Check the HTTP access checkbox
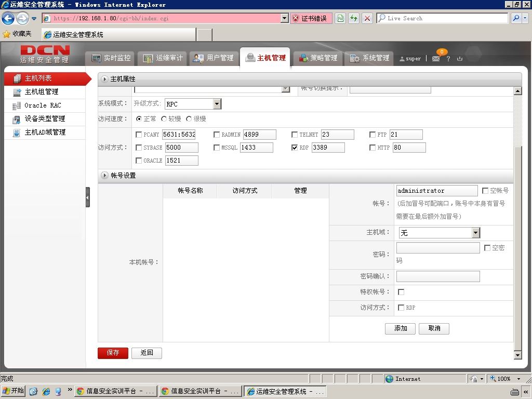This screenshot has height=399, width=532. 372,148
